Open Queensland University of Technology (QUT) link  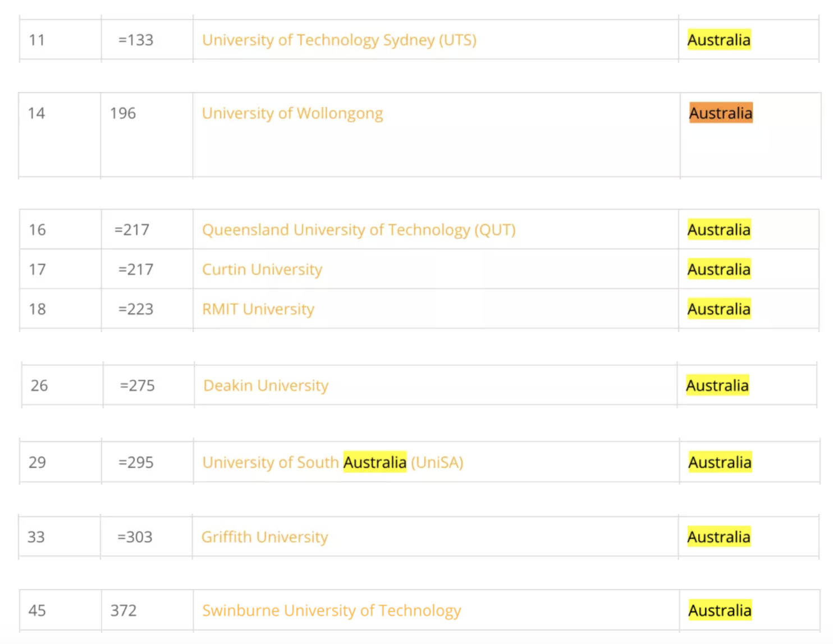pos(359,230)
